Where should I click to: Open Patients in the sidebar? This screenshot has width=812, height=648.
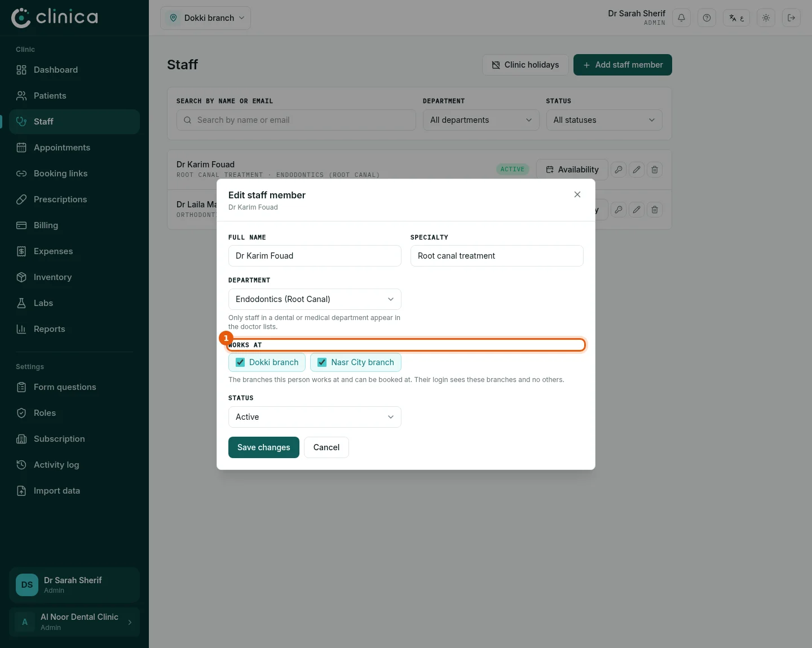pos(74,96)
